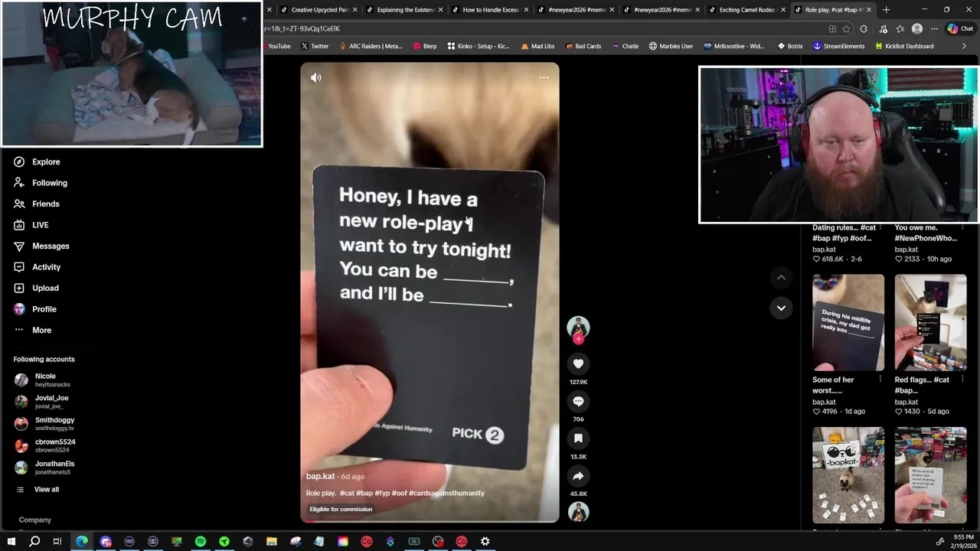Viewport: 980px width, 551px height.
Task: Follow bap.kat via the red plus badge
Action: pyautogui.click(x=578, y=339)
